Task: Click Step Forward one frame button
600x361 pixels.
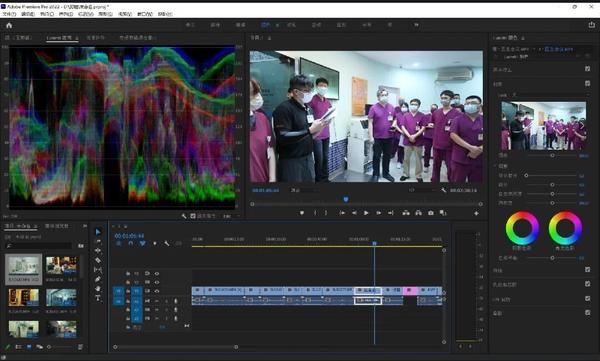Action: point(378,213)
